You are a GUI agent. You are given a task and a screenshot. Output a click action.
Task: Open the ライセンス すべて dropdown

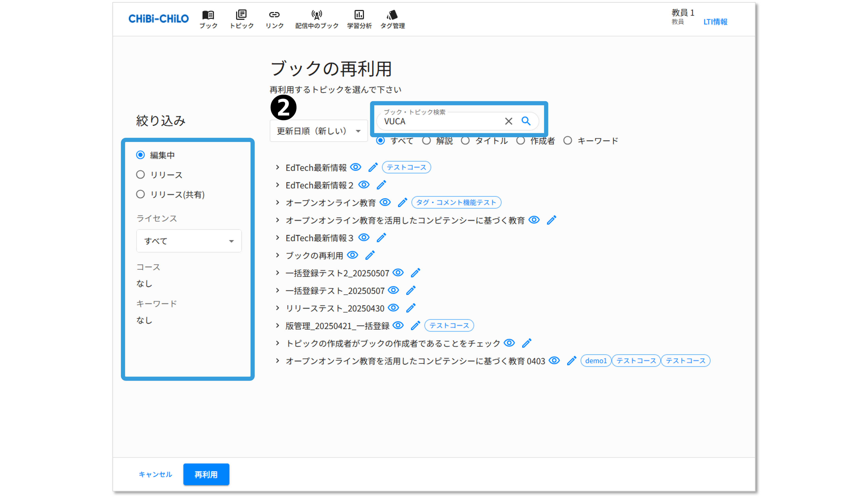tap(189, 241)
